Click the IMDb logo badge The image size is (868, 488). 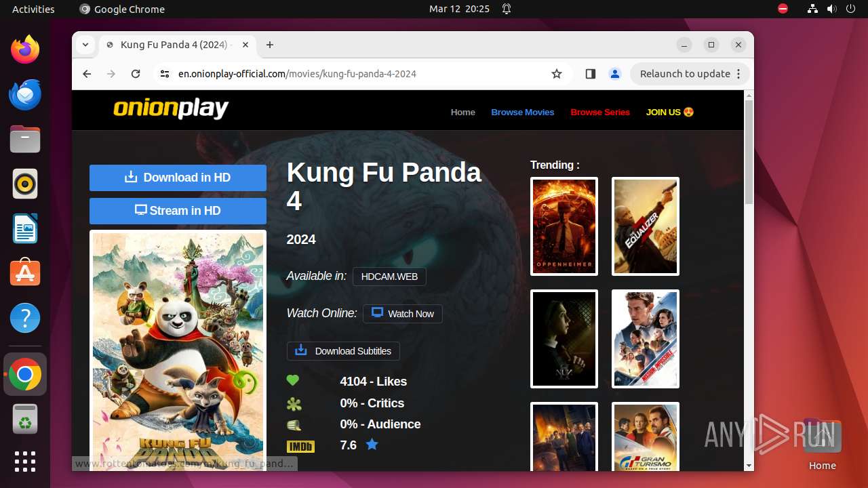(300, 446)
